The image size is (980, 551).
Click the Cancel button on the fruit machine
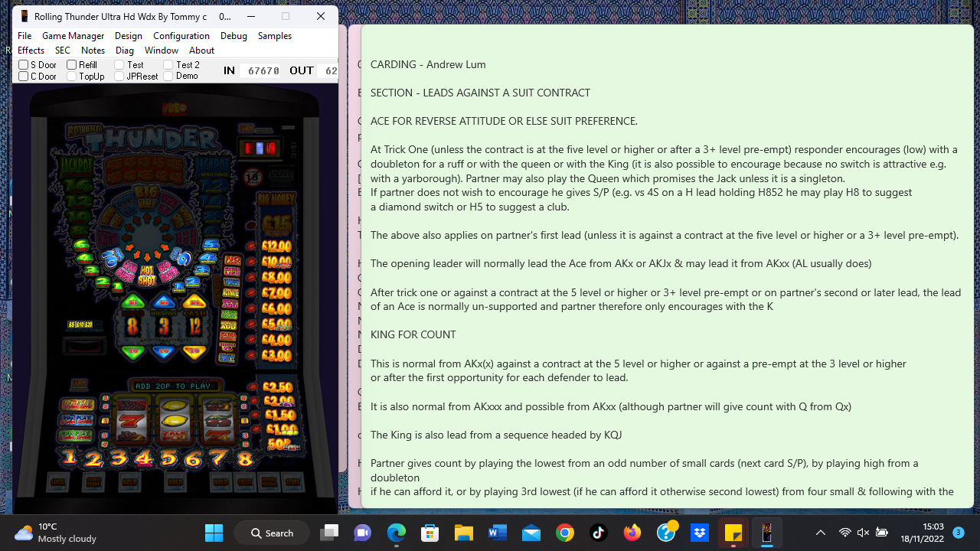(58, 482)
